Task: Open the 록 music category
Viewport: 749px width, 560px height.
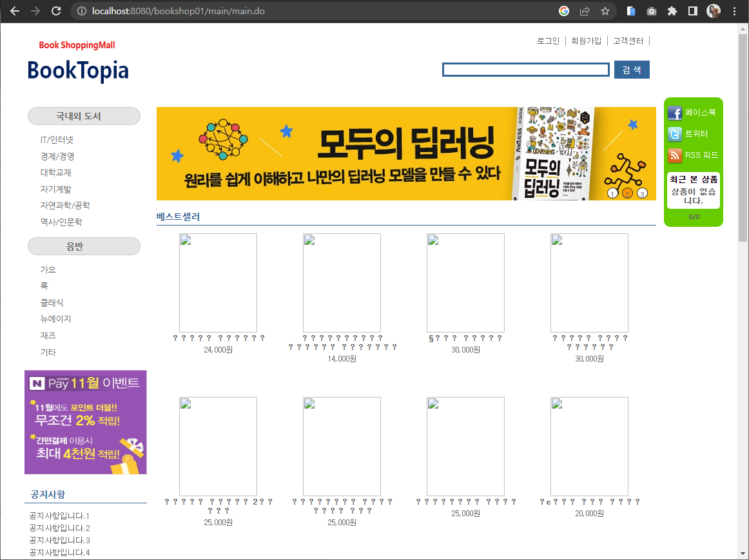Action: click(x=44, y=286)
